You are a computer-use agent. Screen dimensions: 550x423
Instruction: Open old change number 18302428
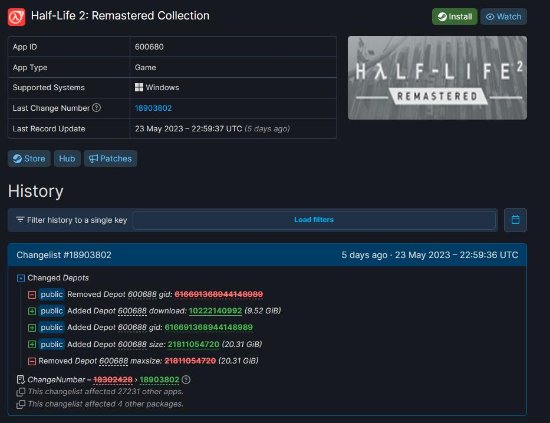[113, 380]
